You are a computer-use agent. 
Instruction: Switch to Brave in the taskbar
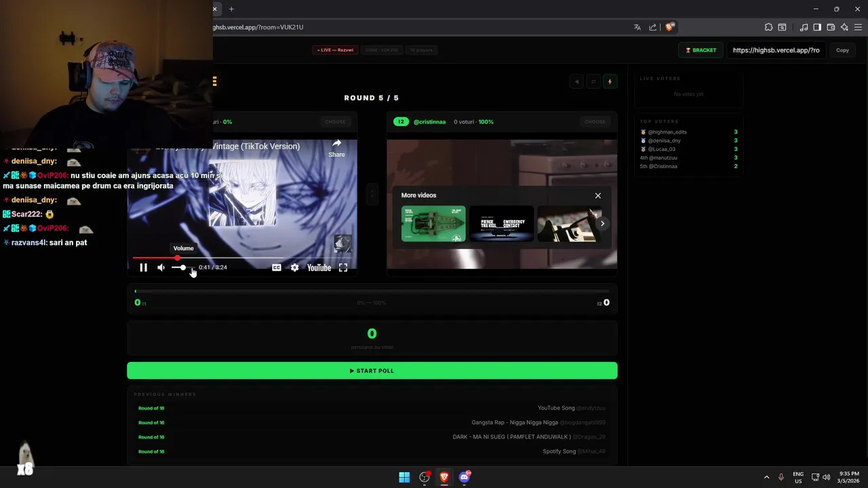444,477
